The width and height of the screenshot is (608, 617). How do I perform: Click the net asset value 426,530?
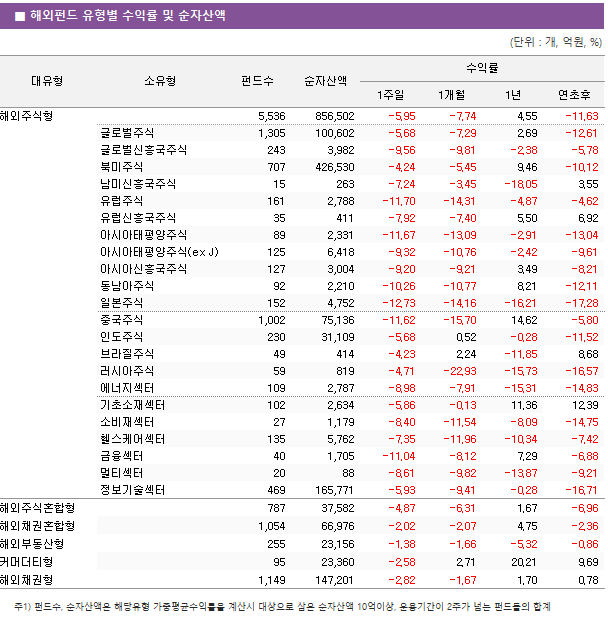[x=334, y=167]
